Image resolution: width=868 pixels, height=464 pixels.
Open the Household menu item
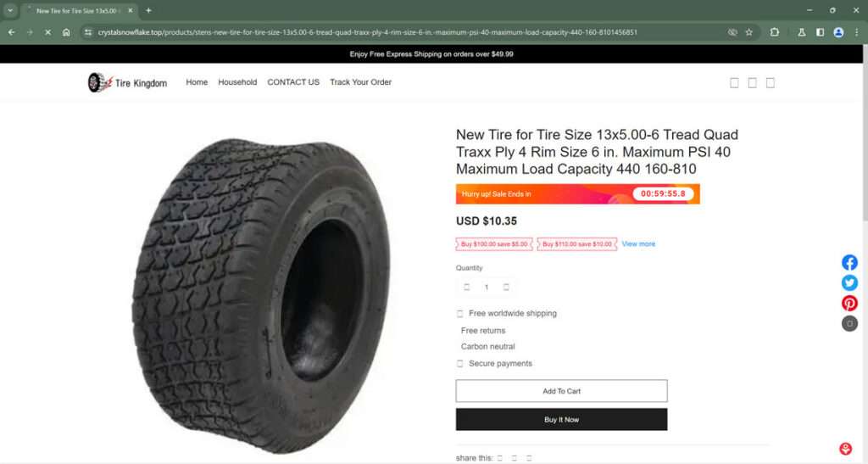coord(237,82)
